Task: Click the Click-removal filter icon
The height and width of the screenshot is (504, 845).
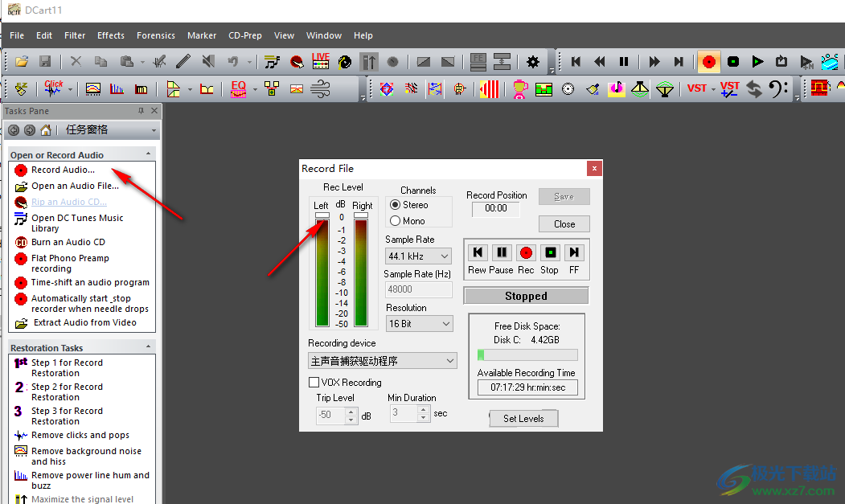Action: [54, 88]
